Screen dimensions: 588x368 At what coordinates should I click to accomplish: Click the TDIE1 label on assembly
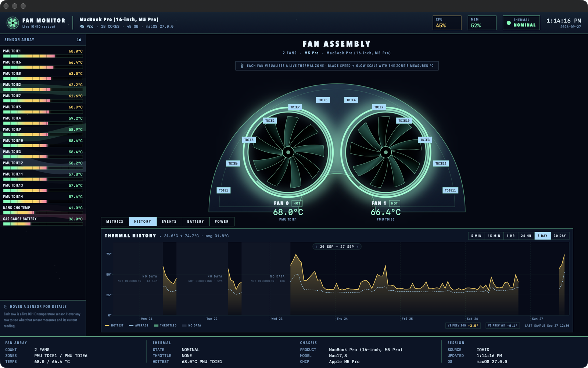pos(223,190)
